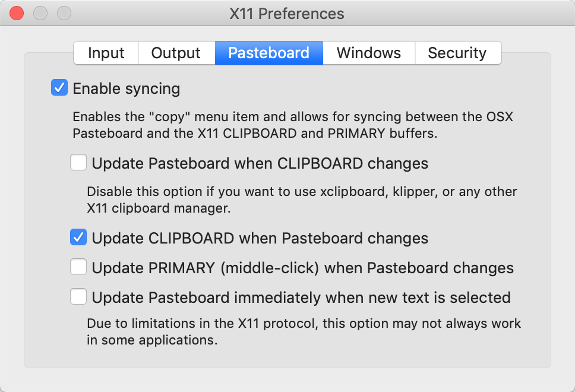The width and height of the screenshot is (575, 392).
Task: Open the Output tab
Action: pyautogui.click(x=176, y=53)
